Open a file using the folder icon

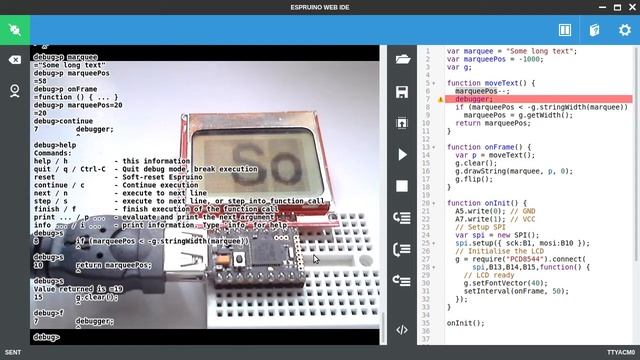402,60
